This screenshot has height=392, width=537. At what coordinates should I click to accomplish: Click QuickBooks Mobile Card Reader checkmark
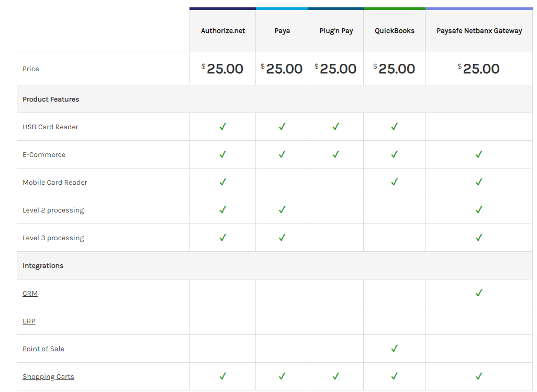[394, 182]
